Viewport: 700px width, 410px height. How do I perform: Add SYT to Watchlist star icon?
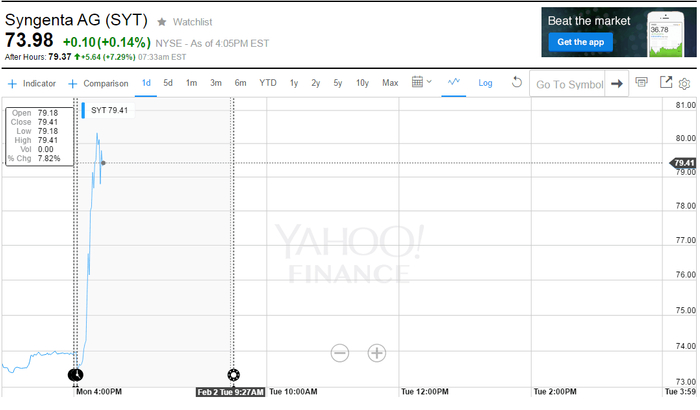tap(162, 22)
